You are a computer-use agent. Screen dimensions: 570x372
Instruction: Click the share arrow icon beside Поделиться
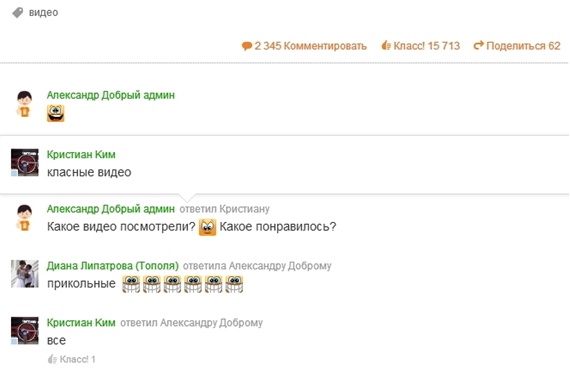pos(478,45)
